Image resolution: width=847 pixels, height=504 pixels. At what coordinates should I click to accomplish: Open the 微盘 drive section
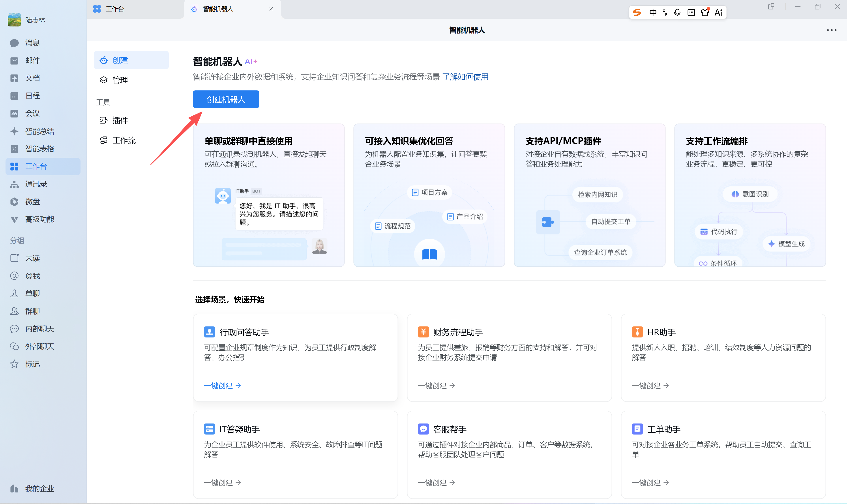(x=43, y=202)
